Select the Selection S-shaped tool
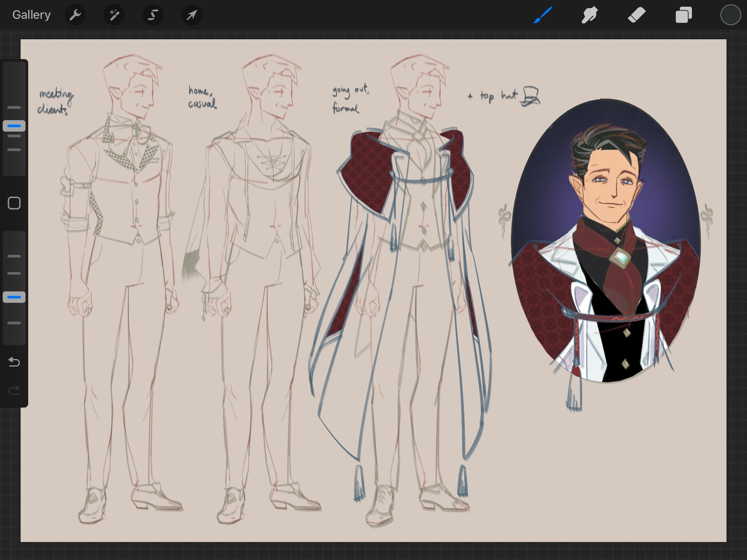The width and height of the screenshot is (747, 560). coord(153,15)
